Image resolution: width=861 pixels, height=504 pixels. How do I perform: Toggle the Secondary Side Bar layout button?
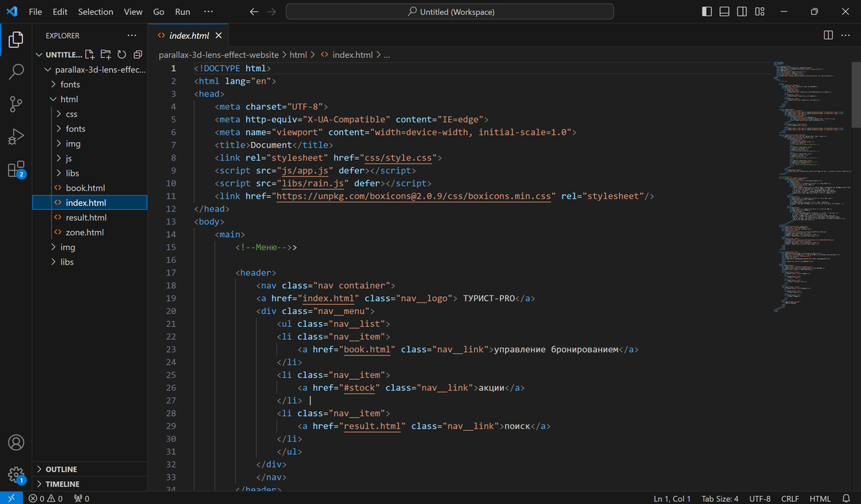pos(742,11)
